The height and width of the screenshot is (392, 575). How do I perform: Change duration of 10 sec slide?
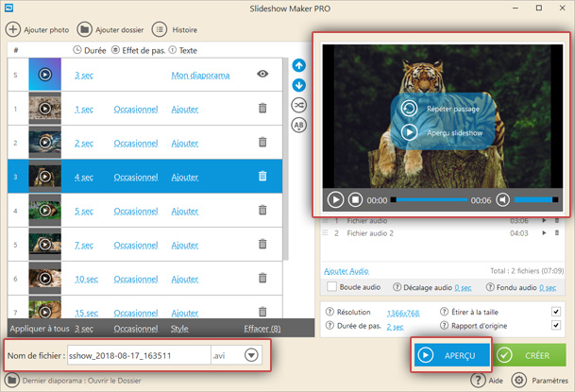pyautogui.click(x=87, y=279)
